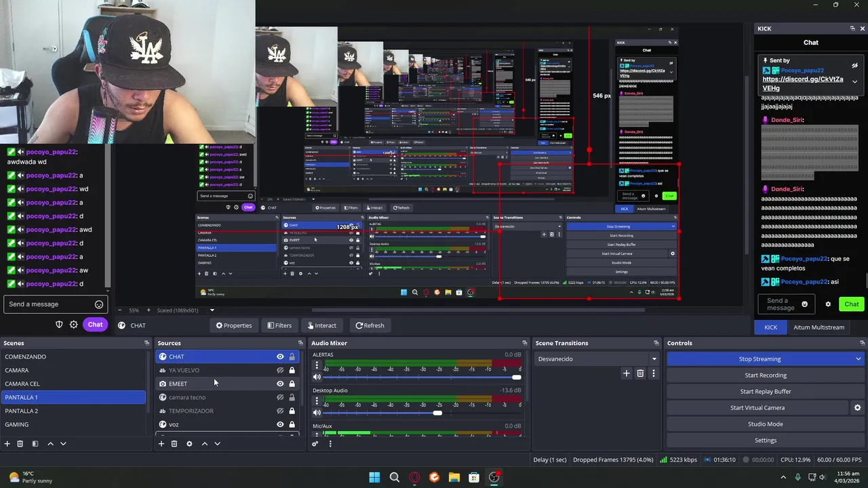868x488 pixels.
Task: Refresh the selected browser source
Action: [370, 325]
